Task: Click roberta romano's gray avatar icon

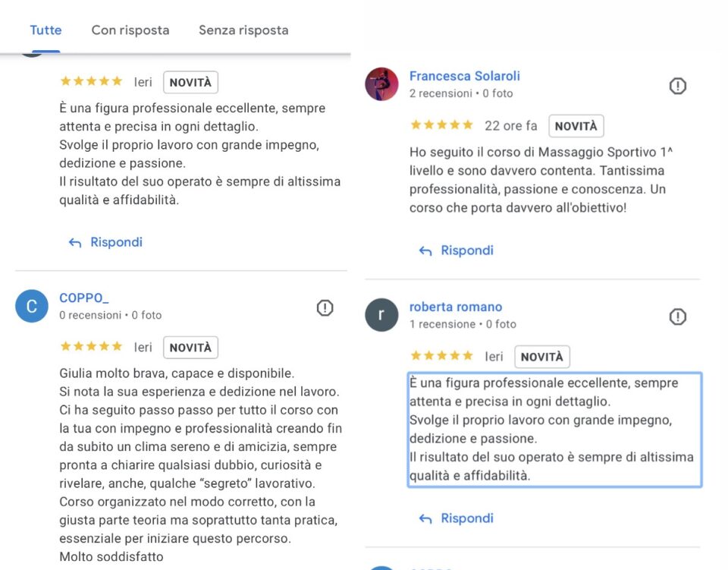Action: coord(381,314)
